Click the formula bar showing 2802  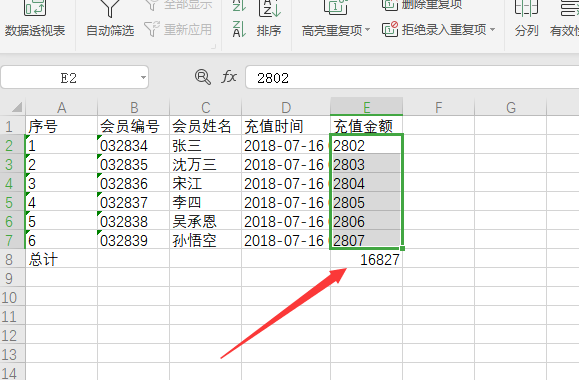412,78
